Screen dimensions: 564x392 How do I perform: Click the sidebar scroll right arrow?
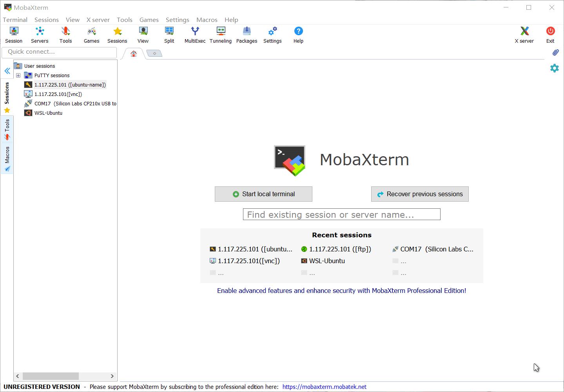click(112, 376)
